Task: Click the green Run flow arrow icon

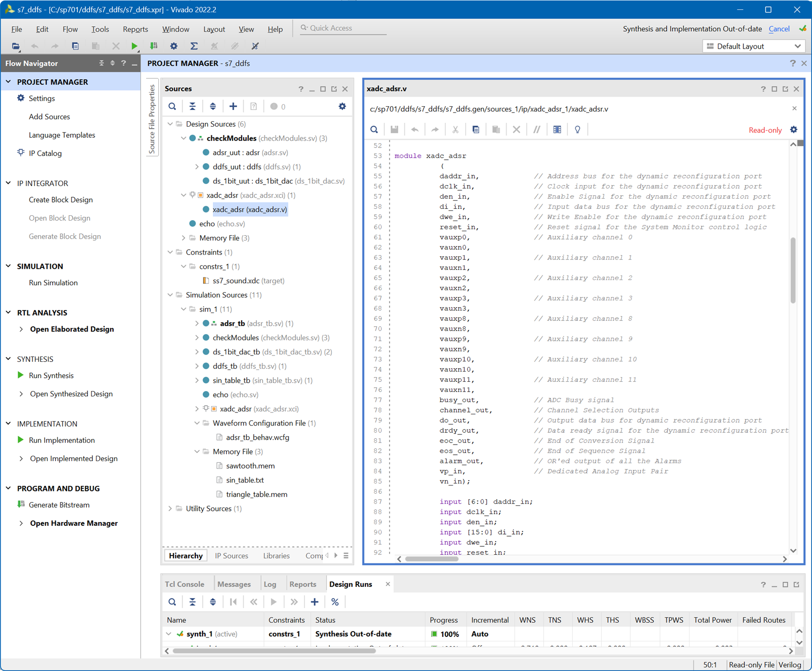Action: [x=134, y=46]
